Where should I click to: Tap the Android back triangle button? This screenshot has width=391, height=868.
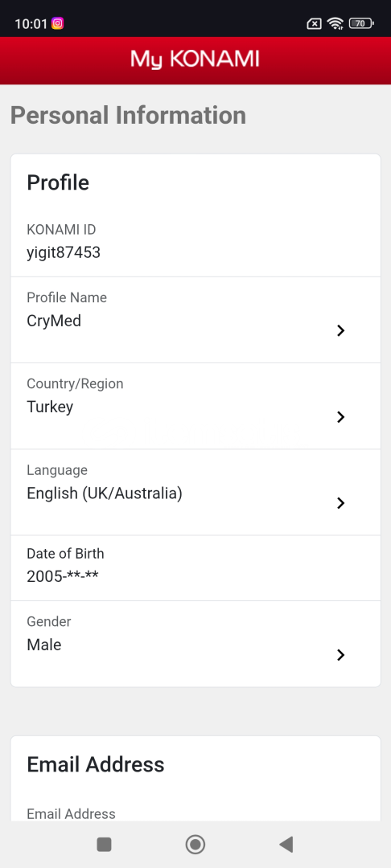coord(286,844)
